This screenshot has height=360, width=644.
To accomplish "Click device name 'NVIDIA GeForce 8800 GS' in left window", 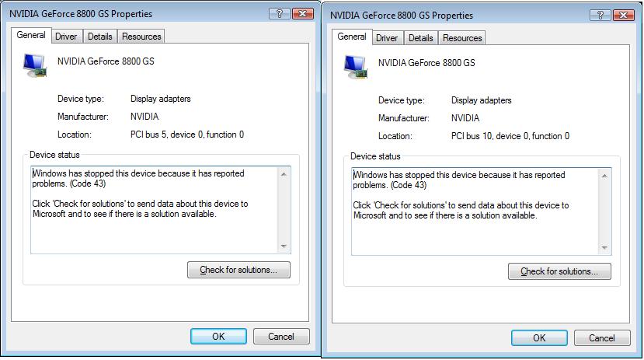I will (x=106, y=61).
